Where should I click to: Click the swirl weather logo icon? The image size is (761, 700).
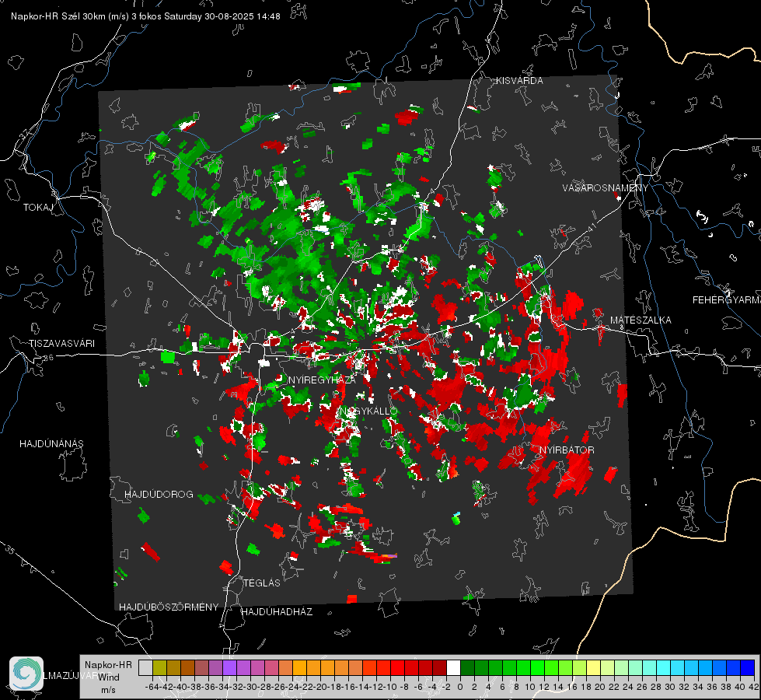(26, 674)
